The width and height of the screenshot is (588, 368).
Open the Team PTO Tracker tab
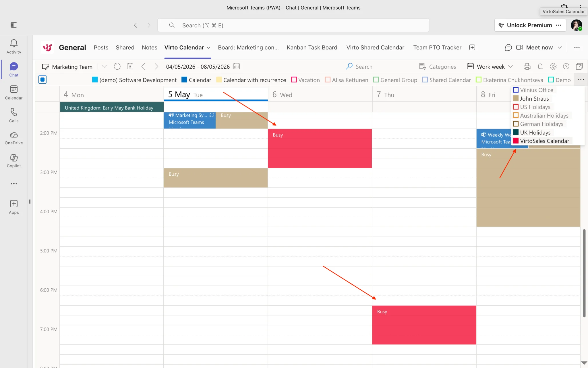pyautogui.click(x=437, y=47)
